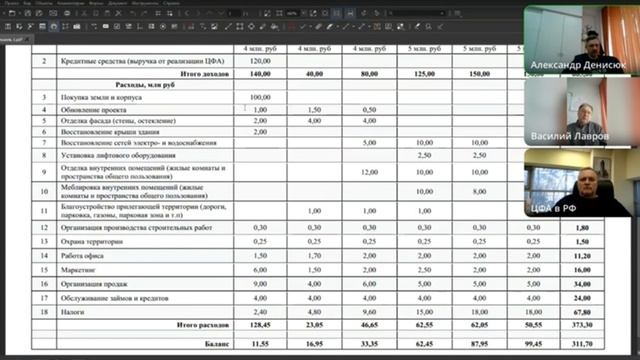Click the open folder icon in toolbar
Image resolution: width=640 pixels, height=360 pixels.
(x=12, y=13)
